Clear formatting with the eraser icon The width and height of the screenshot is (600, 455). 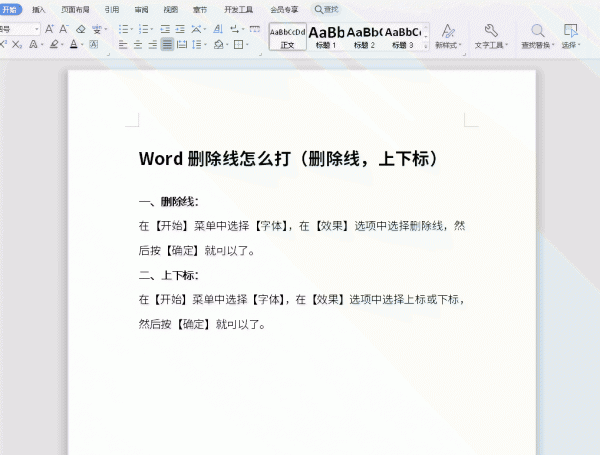click(x=80, y=29)
